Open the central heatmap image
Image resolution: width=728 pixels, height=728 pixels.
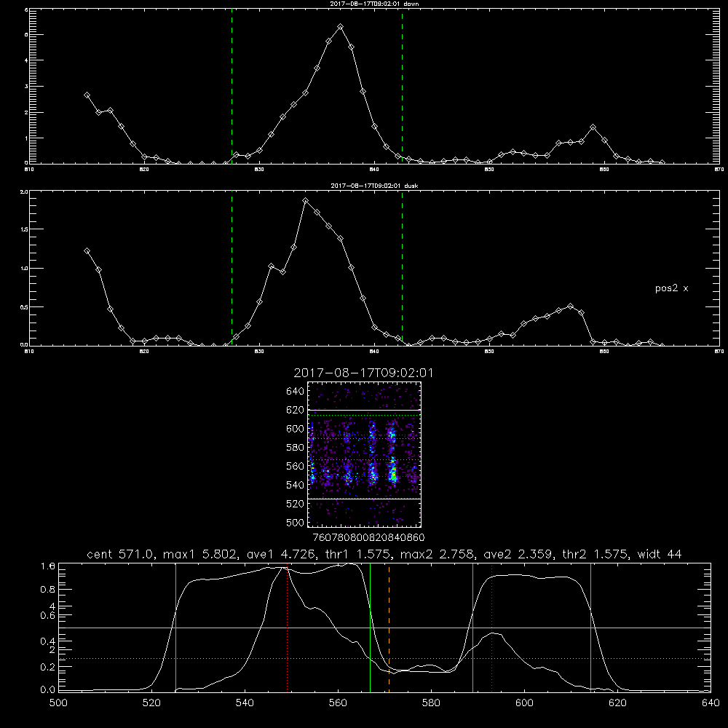point(365,454)
